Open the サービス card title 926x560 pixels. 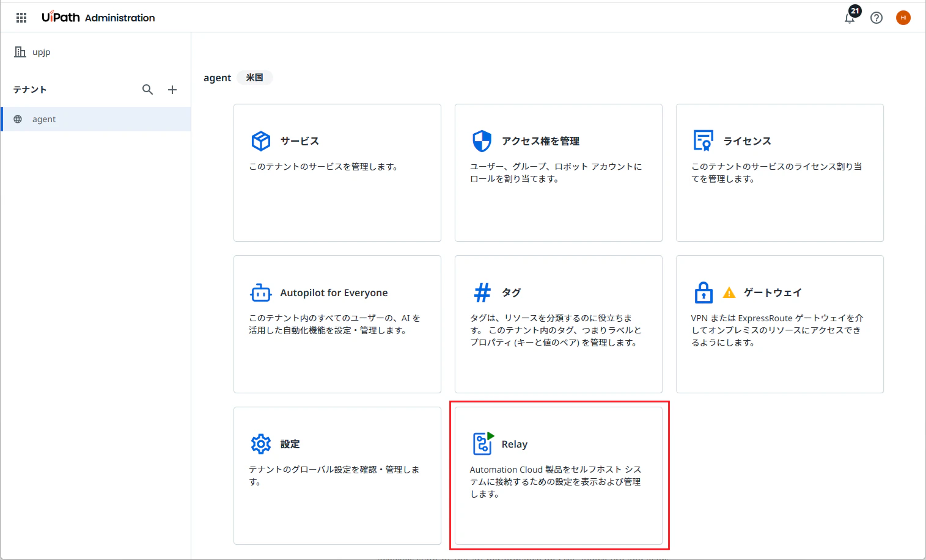coord(299,141)
